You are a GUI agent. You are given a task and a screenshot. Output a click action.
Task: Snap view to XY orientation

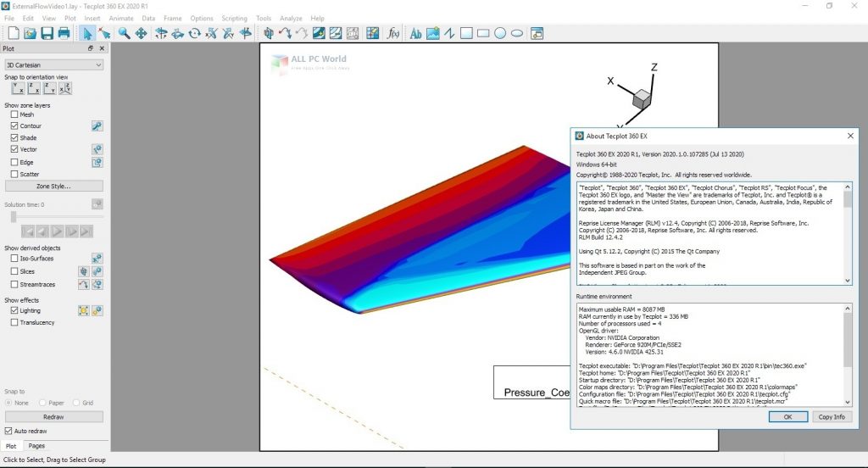[18, 88]
